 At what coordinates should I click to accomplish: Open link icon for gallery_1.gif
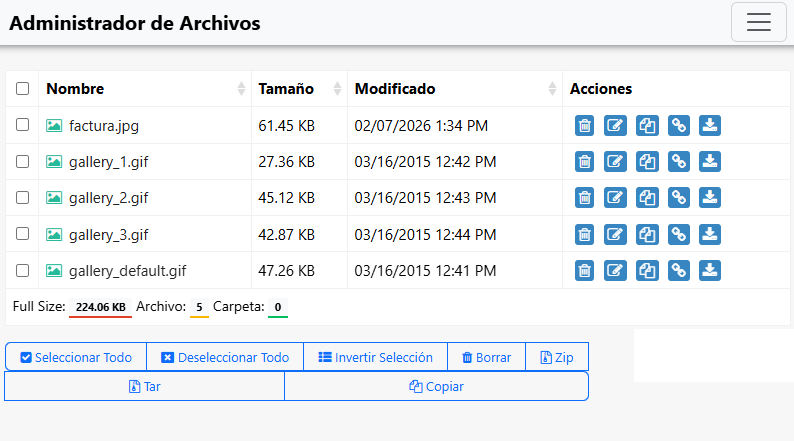tap(678, 162)
